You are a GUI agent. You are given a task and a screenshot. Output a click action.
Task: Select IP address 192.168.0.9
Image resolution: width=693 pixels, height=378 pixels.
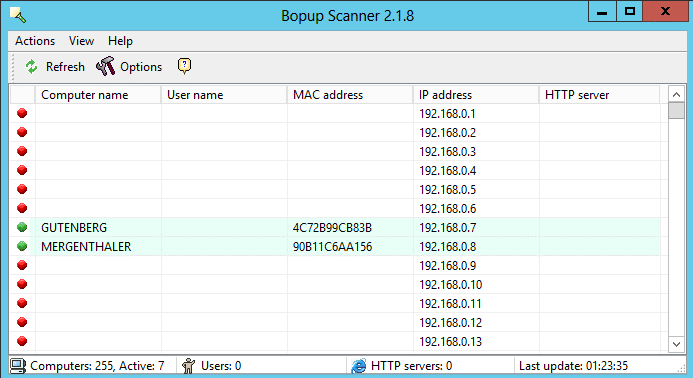tap(447, 266)
